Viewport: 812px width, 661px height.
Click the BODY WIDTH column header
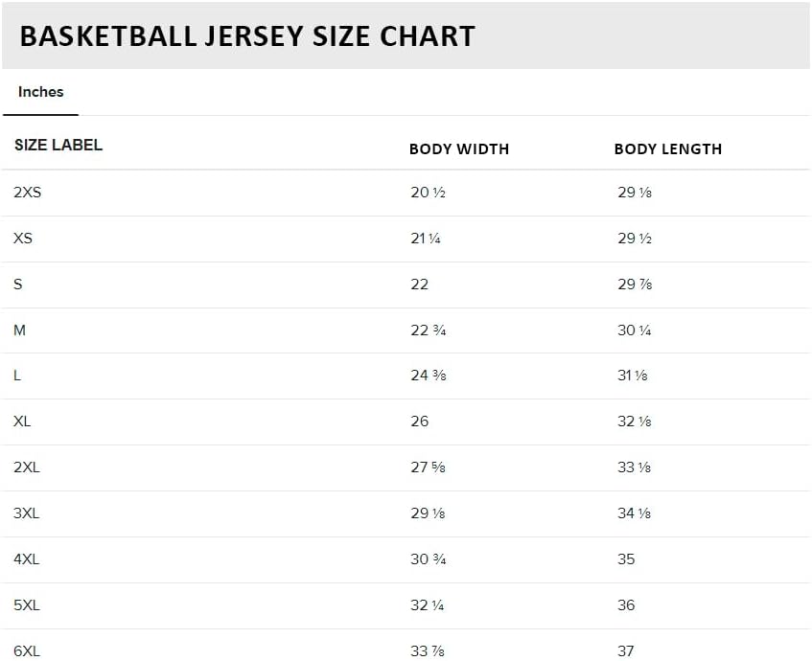pyautogui.click(x=459, y=149)
